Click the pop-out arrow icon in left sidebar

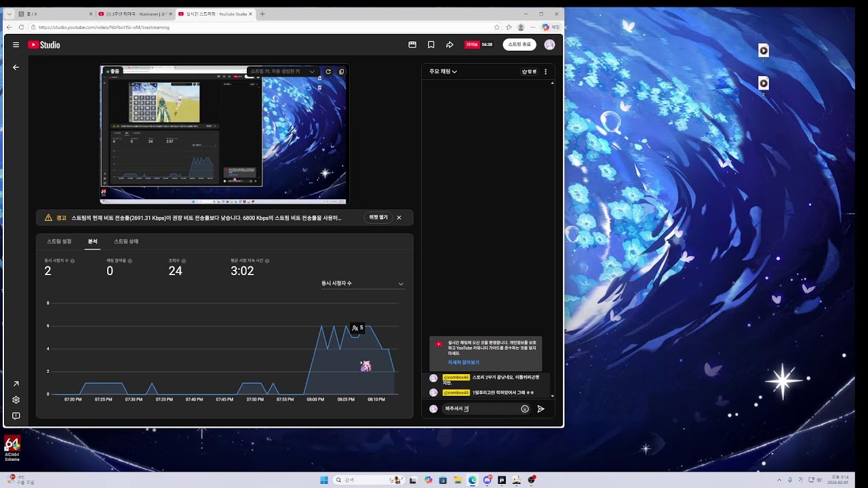coord(16,384)
